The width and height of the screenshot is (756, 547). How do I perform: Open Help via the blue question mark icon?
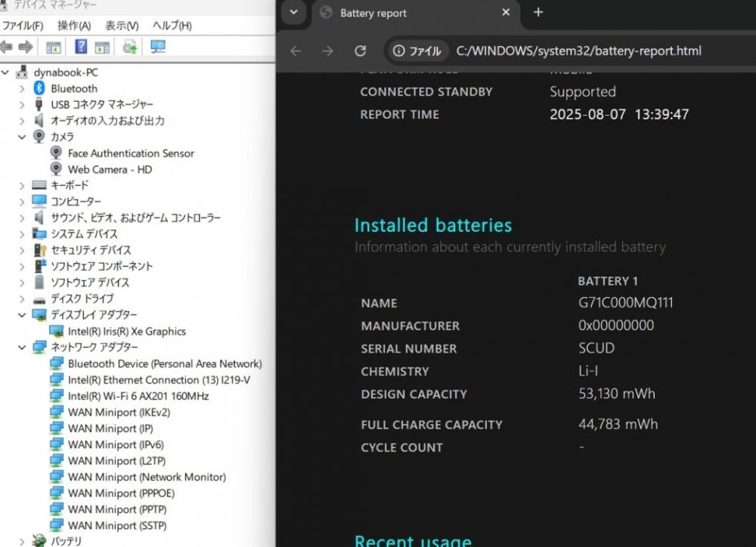click(81, 47)
